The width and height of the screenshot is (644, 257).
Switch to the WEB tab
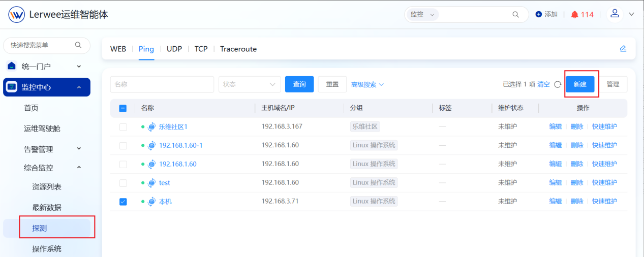click(118, 49)
